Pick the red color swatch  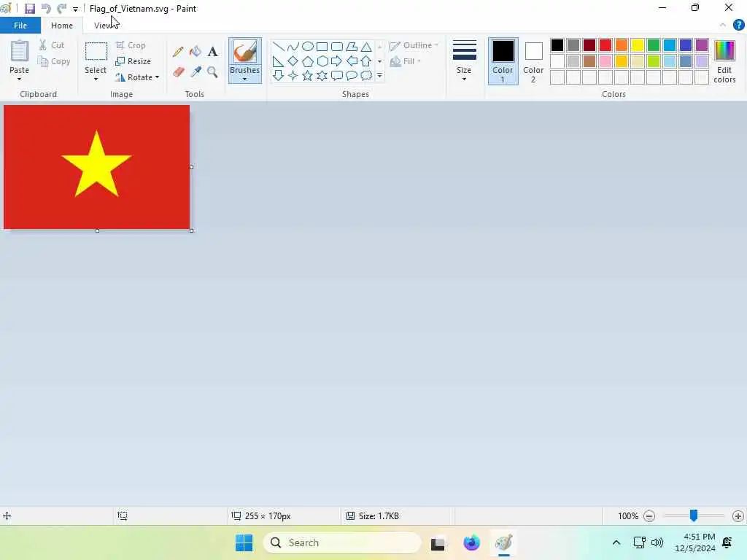click(x=605, y=45)
